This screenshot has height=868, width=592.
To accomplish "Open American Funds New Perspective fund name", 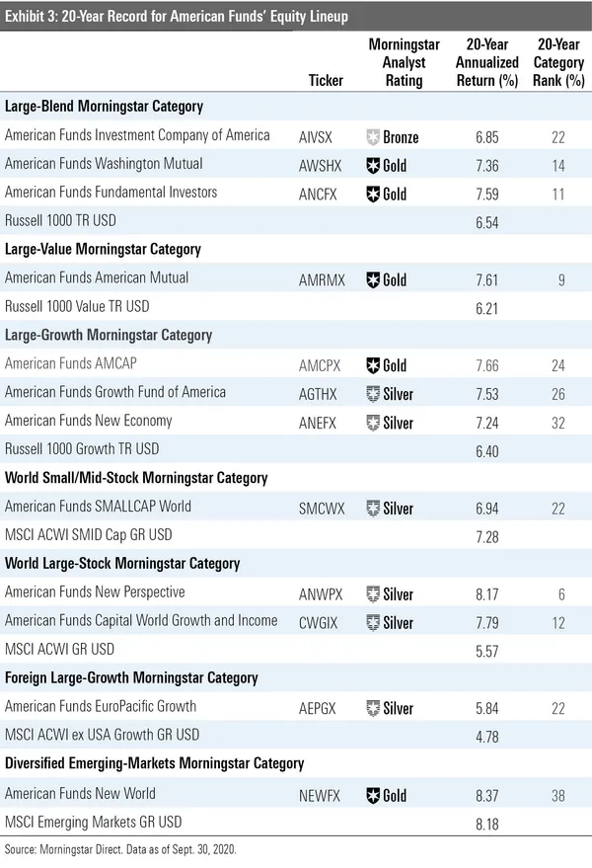I will [x=95, y=592].
